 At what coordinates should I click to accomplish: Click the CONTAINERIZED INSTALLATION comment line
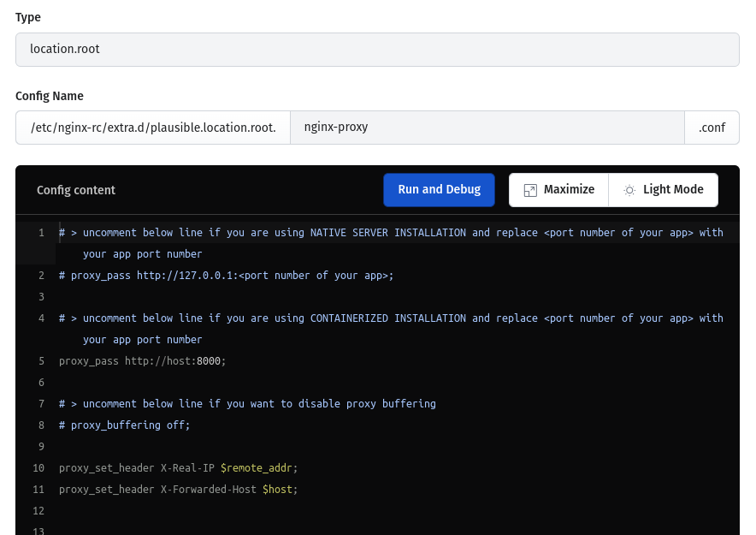coord(391,329)
